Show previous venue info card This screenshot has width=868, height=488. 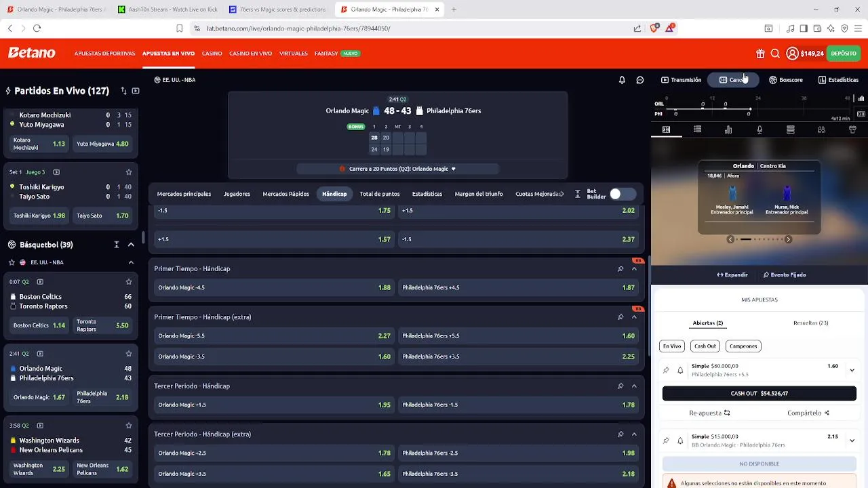730,239
